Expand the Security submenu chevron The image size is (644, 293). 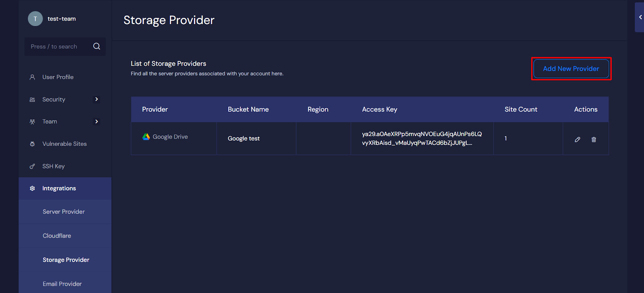click(x=97, y=99)
